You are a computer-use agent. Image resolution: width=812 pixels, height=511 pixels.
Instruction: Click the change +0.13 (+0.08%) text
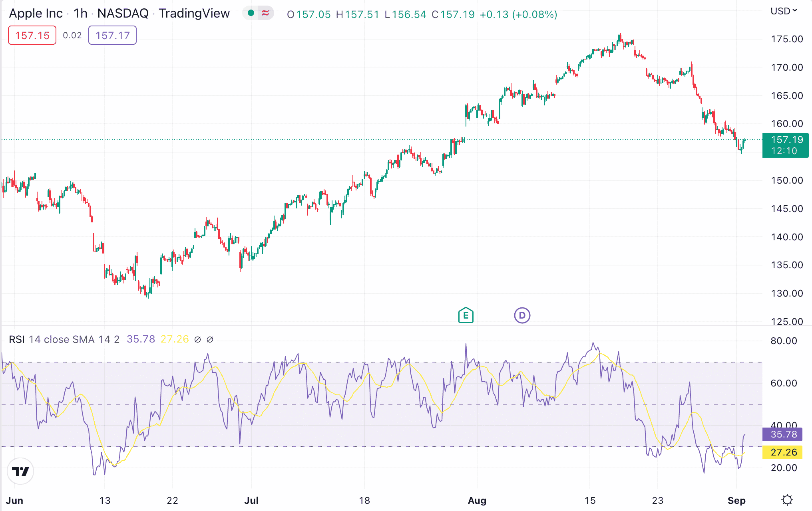(x=518, y=15)
